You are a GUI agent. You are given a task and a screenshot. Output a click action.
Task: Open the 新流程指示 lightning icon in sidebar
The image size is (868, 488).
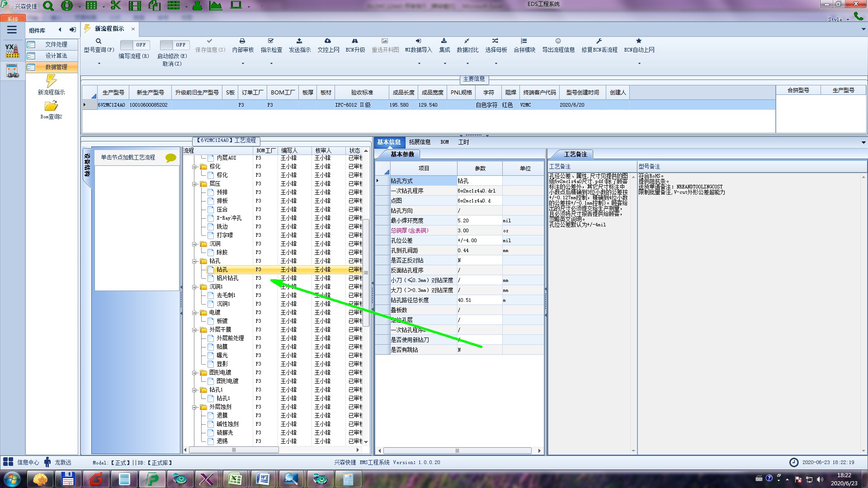51,81
